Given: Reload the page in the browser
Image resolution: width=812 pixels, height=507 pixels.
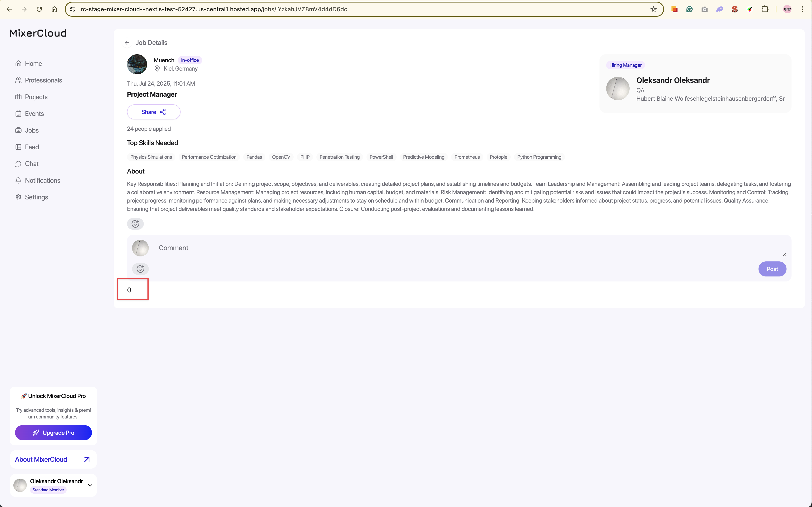Looking at the screenshot, I should [x=39, y=9].
